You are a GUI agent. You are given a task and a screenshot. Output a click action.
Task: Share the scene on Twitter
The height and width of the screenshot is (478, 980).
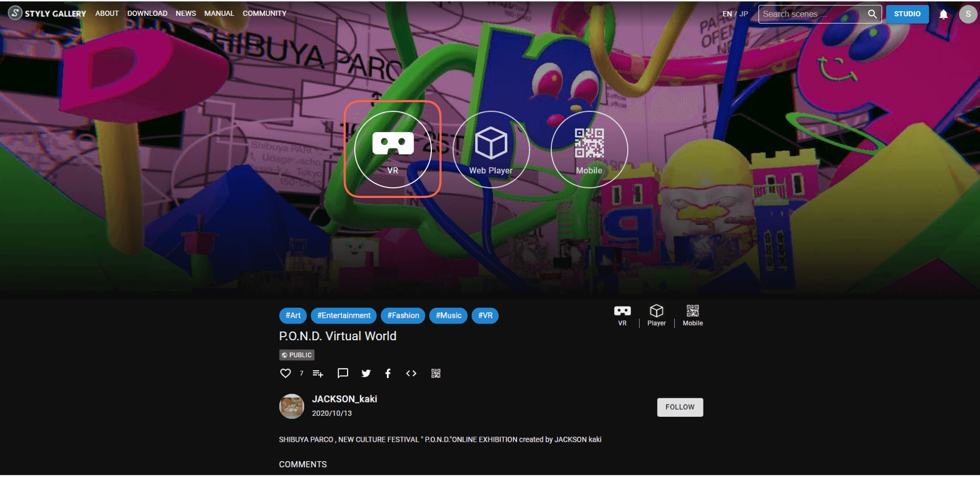coord(366,373)
